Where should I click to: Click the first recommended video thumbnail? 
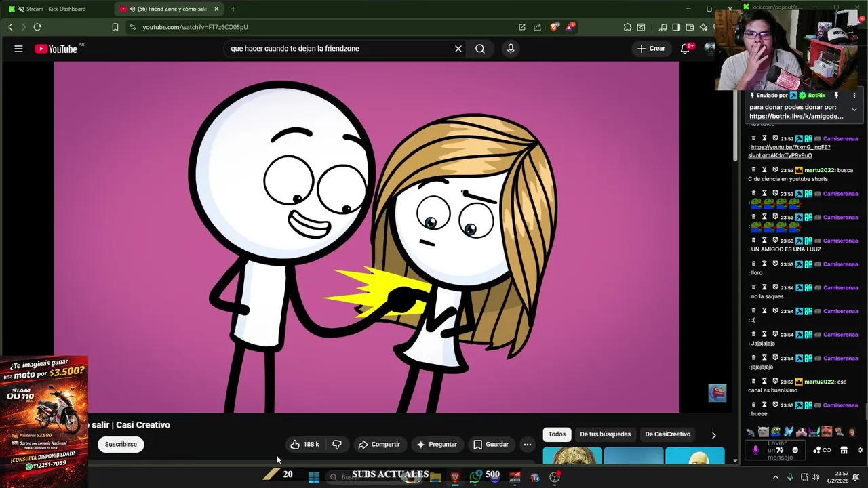(x=572, y=455)
